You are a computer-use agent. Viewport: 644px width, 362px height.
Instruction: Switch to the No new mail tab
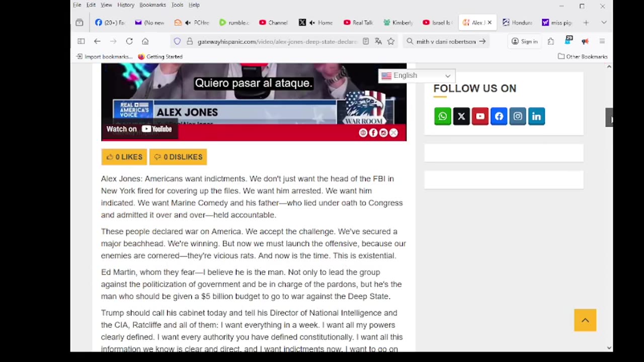coord(149,23)
